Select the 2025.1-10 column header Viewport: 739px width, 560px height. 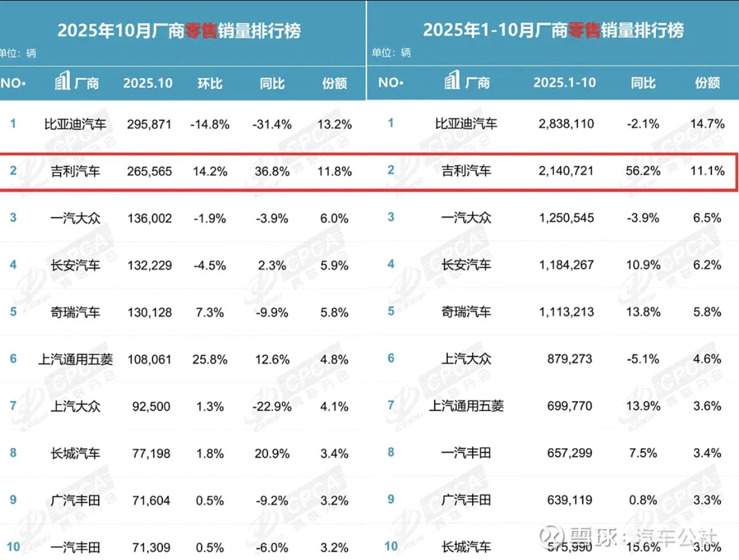[x=565, y=82]
